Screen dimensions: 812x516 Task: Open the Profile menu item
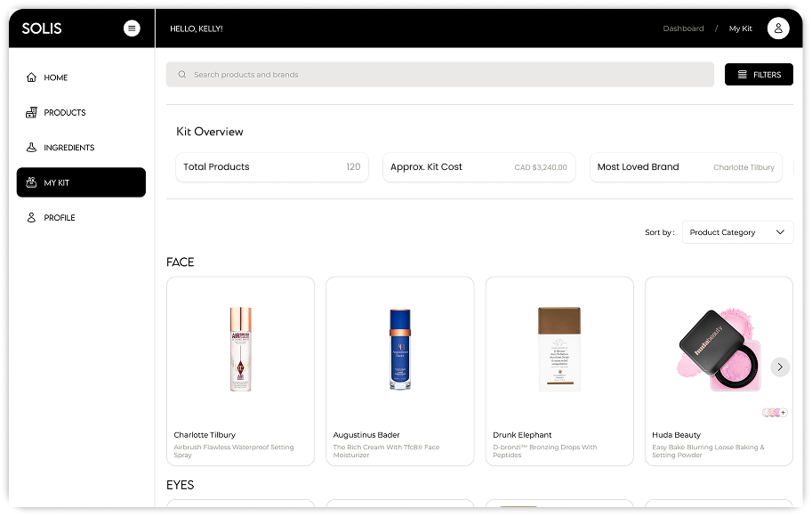coord(81,218)
